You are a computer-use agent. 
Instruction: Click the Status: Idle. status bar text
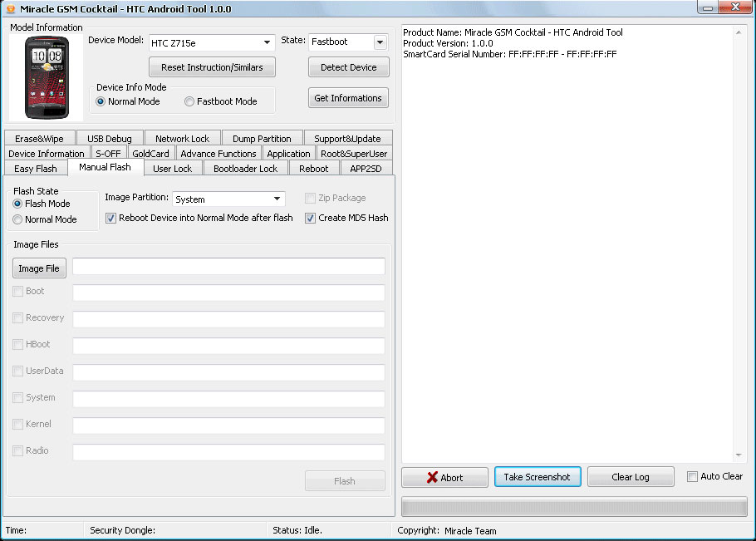297,530
